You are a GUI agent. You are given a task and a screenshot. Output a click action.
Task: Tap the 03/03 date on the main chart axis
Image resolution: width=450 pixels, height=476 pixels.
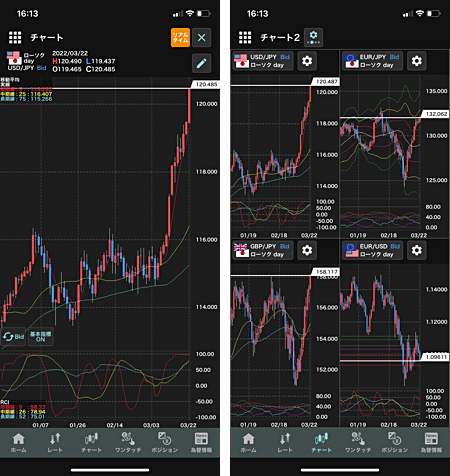(x=151, y=425)
